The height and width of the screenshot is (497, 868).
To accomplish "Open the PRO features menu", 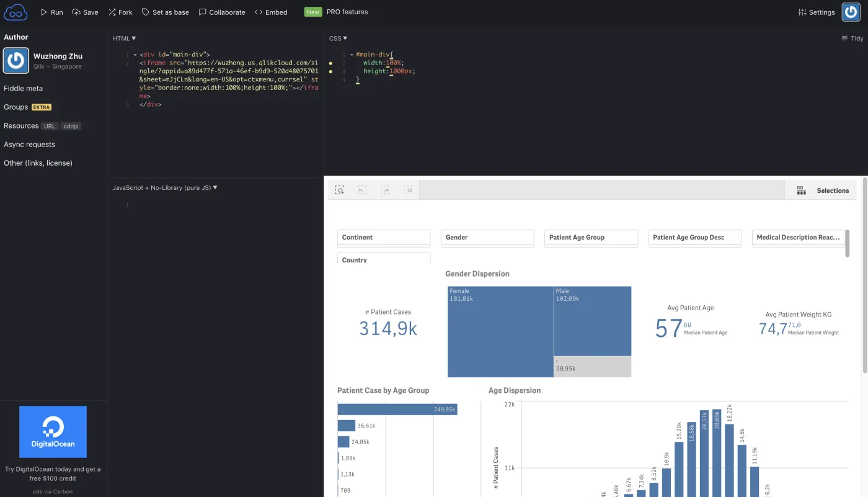I will point(346,12).
